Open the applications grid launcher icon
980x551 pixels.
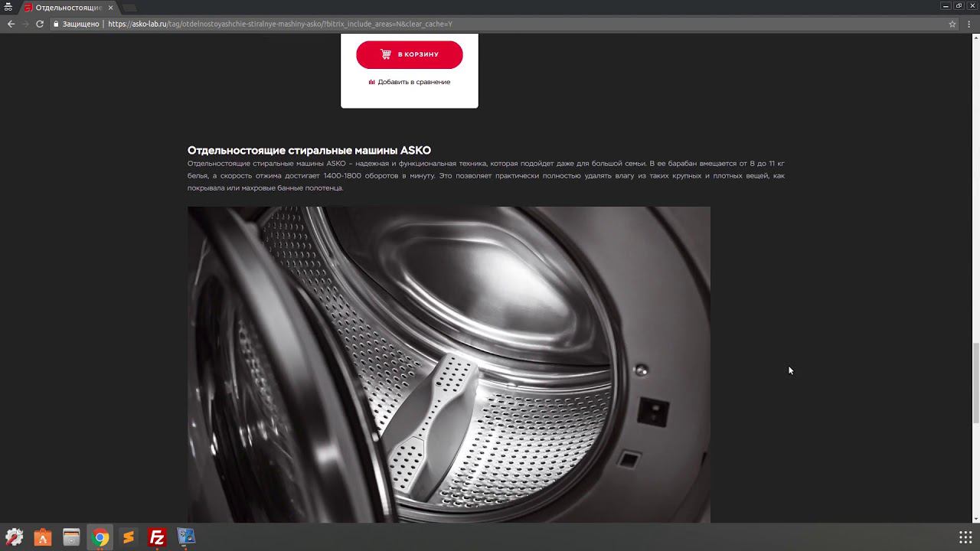coord(965,537)
